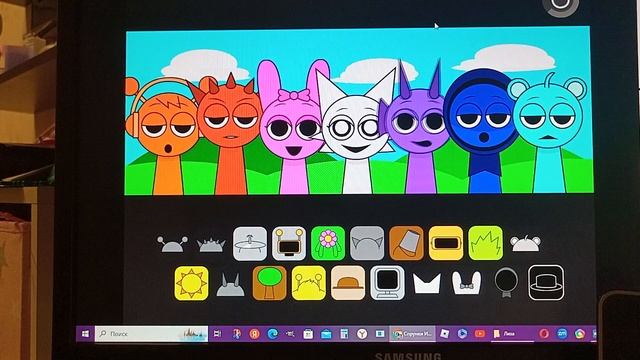Screen dimensions: 640x360
Task: Select the white pointed cat-ears icon
Action: tap(427, 283)
